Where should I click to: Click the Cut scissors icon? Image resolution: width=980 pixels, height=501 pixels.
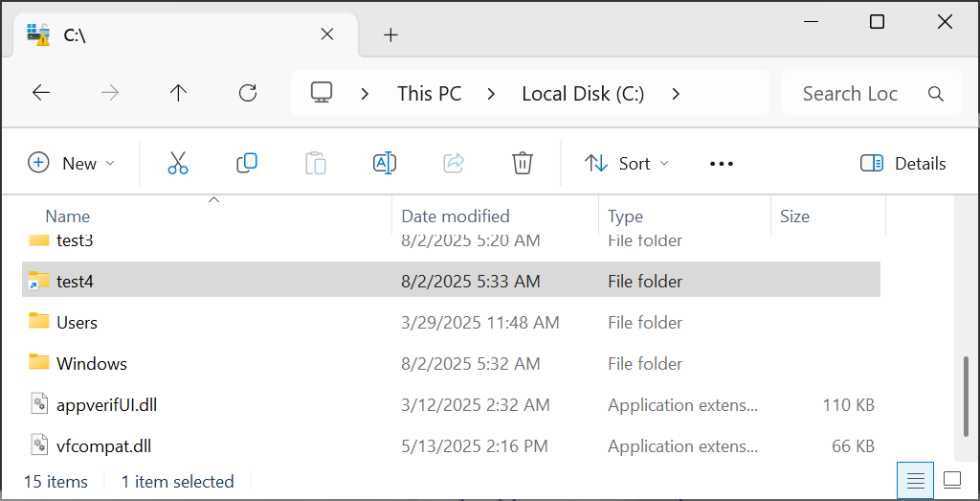178,164
